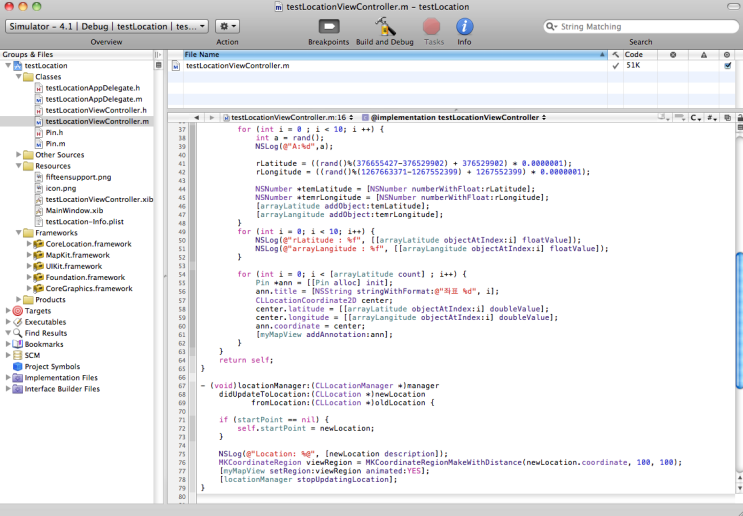Image resolution: width=743 pixels, height=516 pixels.
Task: Click the Project Symbols cube icon
Action: pyautogui.click(x=18, y=366)
